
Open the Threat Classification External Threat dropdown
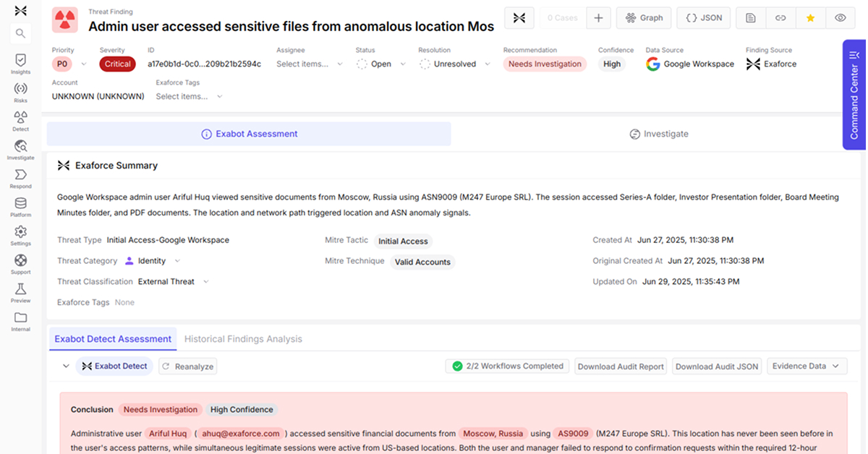[173, 282]
